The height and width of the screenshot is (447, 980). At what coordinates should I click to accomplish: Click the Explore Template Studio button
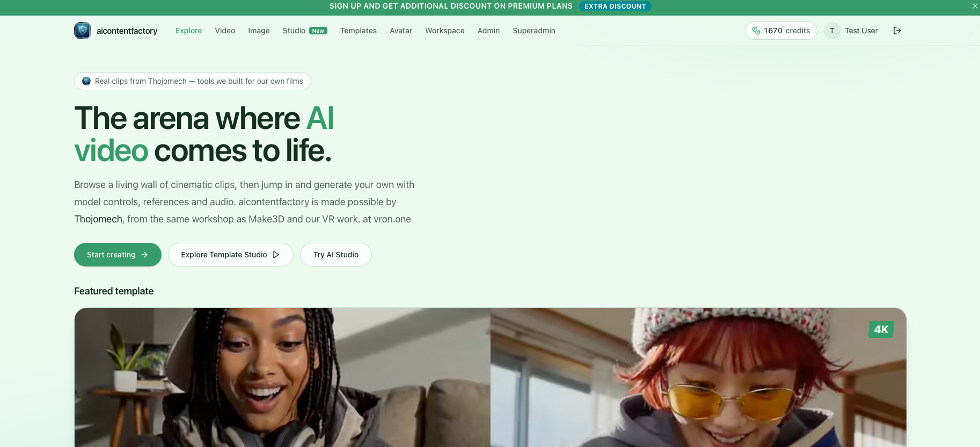[x=231, y=255]
